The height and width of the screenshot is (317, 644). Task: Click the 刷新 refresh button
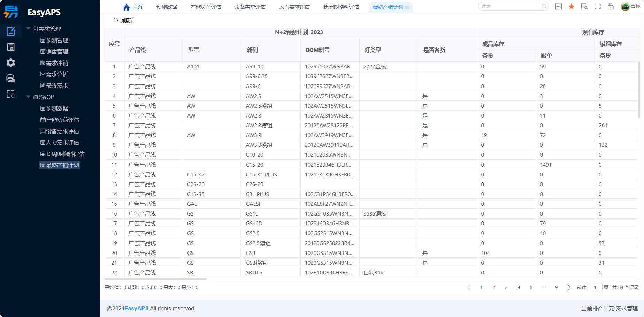point(123,21)
